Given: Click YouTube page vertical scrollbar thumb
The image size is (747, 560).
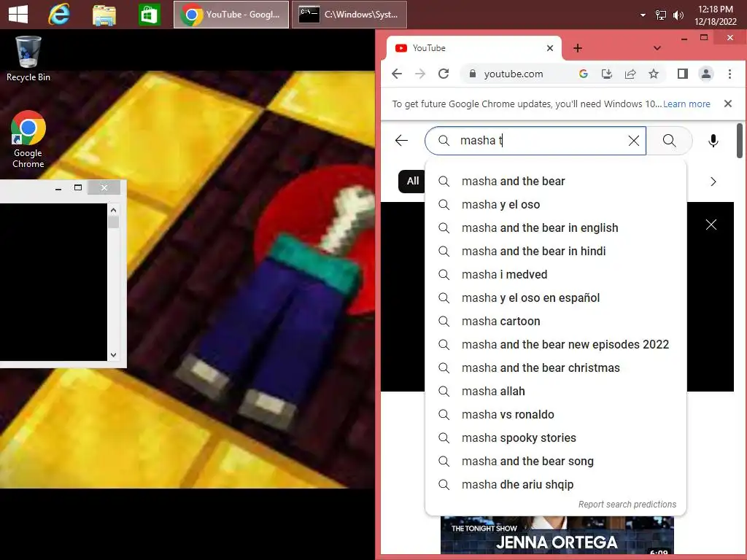Looking at the screenshot, I should point(740,141).
